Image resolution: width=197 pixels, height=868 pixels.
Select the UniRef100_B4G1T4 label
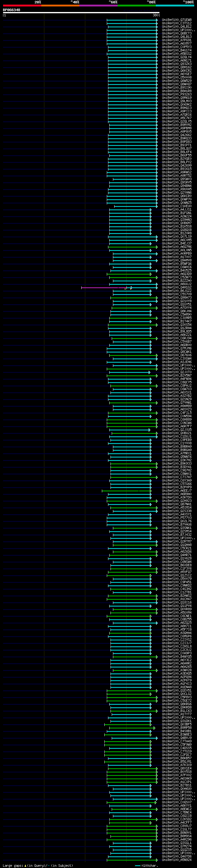pos(177,50)
